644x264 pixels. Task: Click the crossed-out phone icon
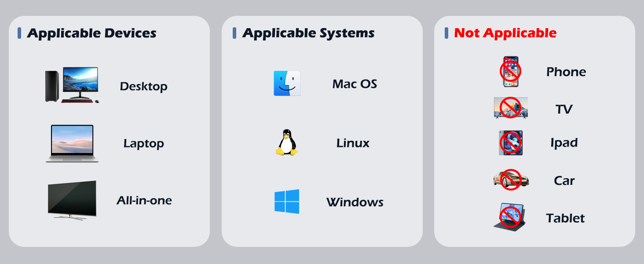(510, 71)
